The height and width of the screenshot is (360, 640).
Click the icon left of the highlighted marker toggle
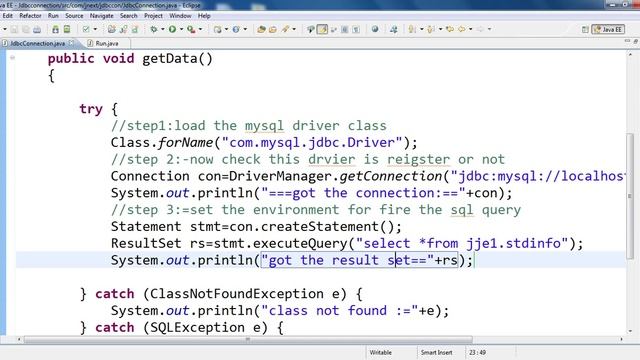tap(311, 29)
